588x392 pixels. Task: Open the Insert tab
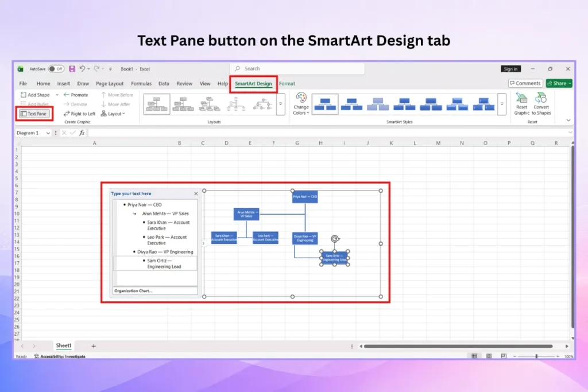click(63, 84)
